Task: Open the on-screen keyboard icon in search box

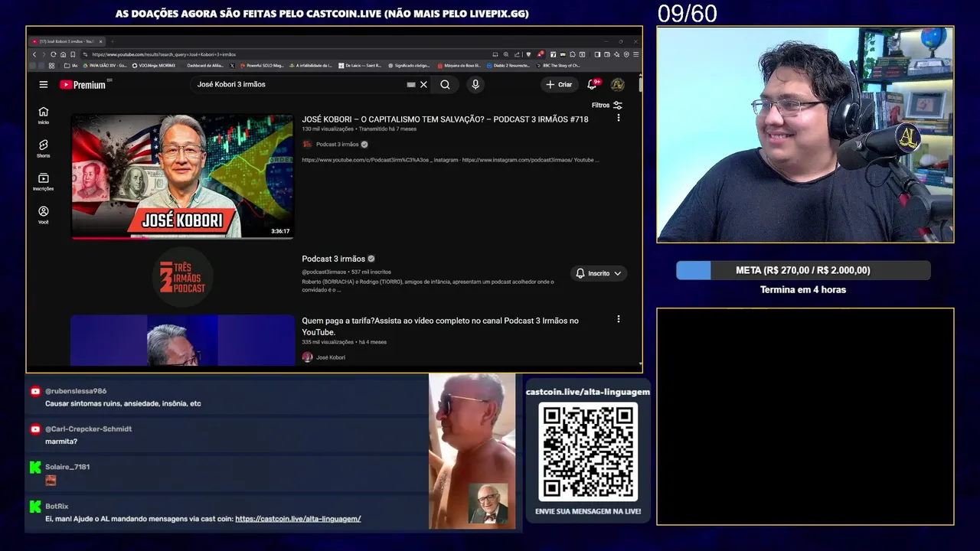Action: pos(411,84)
